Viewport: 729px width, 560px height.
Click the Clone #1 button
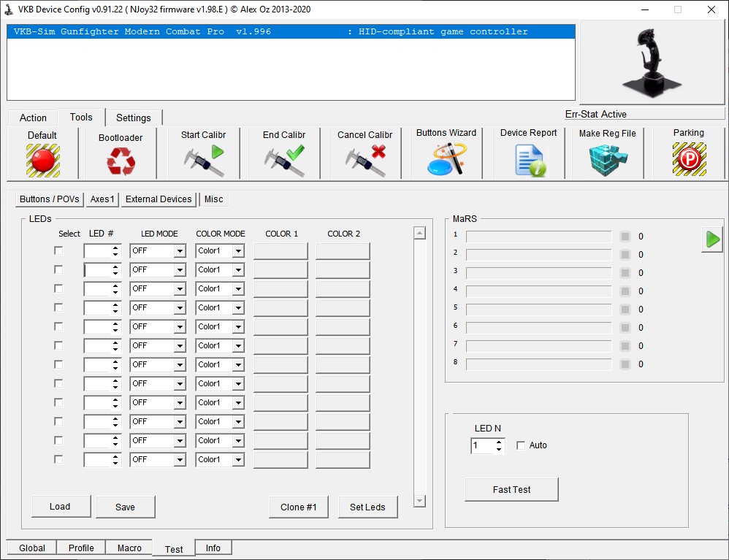pos(299,507)
